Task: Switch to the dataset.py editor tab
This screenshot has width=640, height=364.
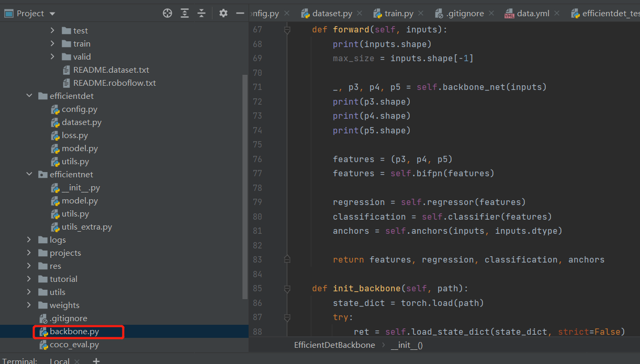Action: click(332, 14)
